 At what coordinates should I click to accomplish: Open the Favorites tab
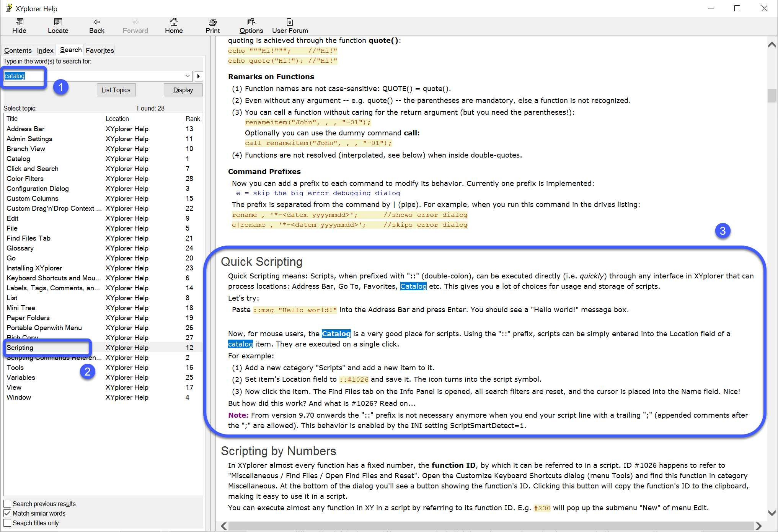tap(100, 50)
